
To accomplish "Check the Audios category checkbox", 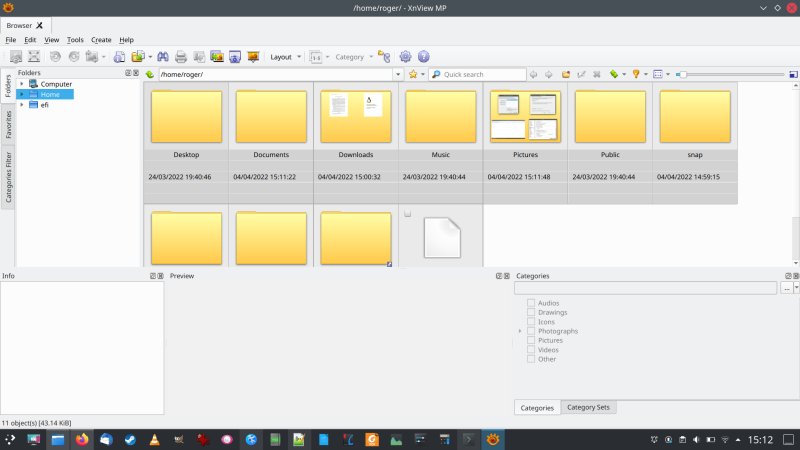I will (531, 303).
